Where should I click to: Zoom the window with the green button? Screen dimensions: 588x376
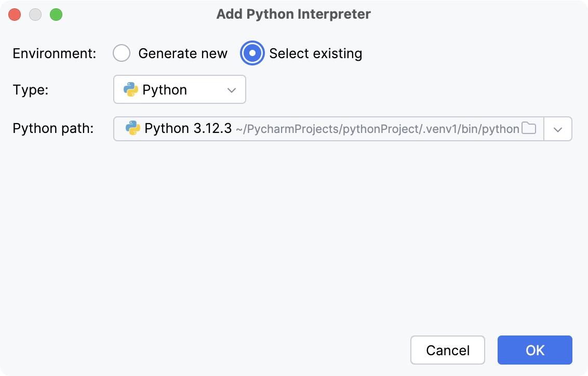pyautogui.click(x=56, y=15)
